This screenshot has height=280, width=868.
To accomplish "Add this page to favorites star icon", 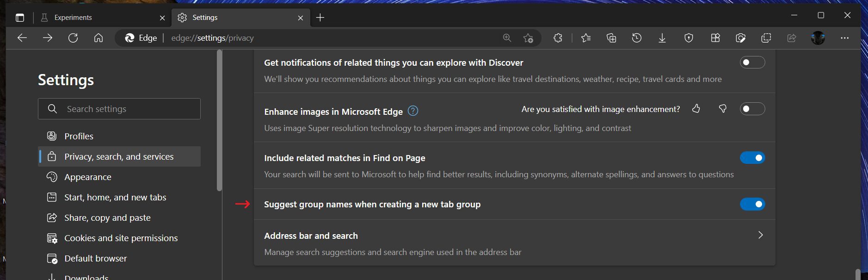I will (x=528, y=38).
